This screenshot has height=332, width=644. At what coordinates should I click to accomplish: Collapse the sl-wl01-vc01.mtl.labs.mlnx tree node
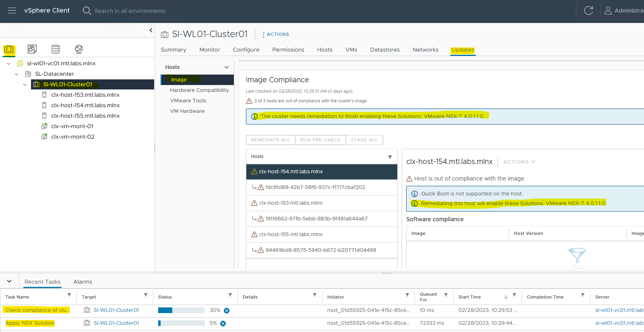8,64
